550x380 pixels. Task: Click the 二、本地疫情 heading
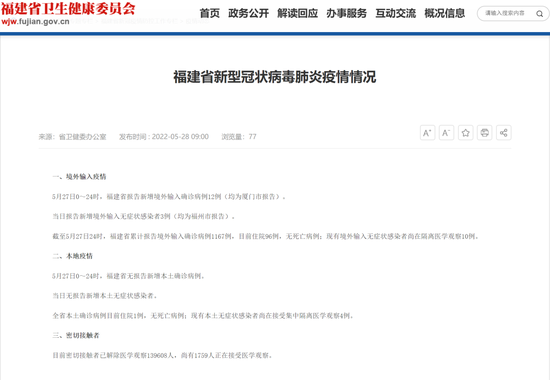coord(73,256)
